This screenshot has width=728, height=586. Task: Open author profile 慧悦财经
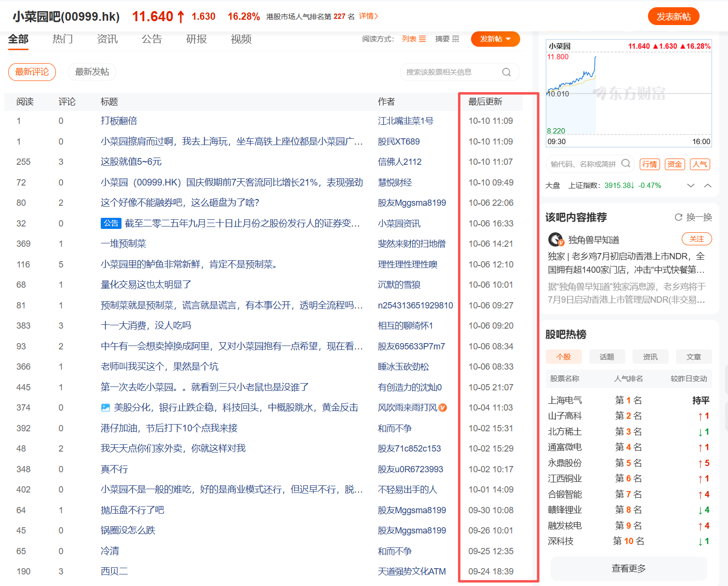coord(394,183)
